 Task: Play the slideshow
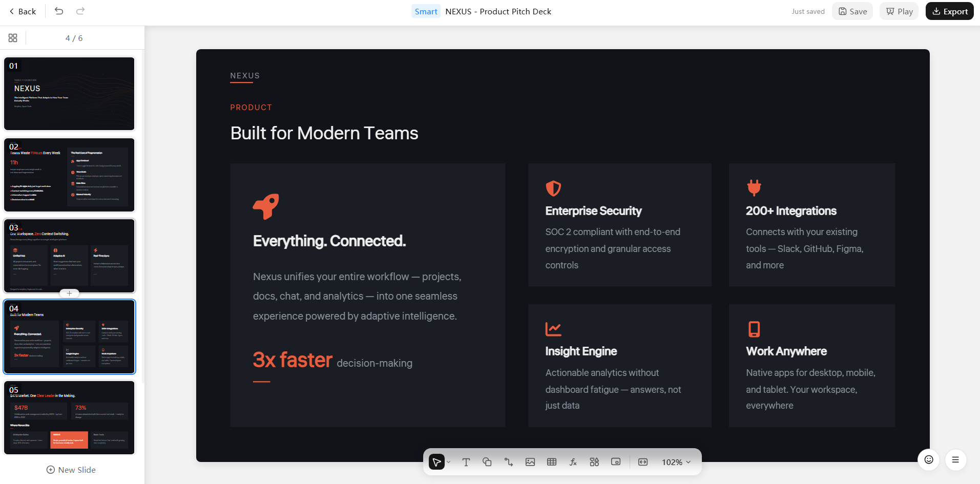[x=899, y=11]
